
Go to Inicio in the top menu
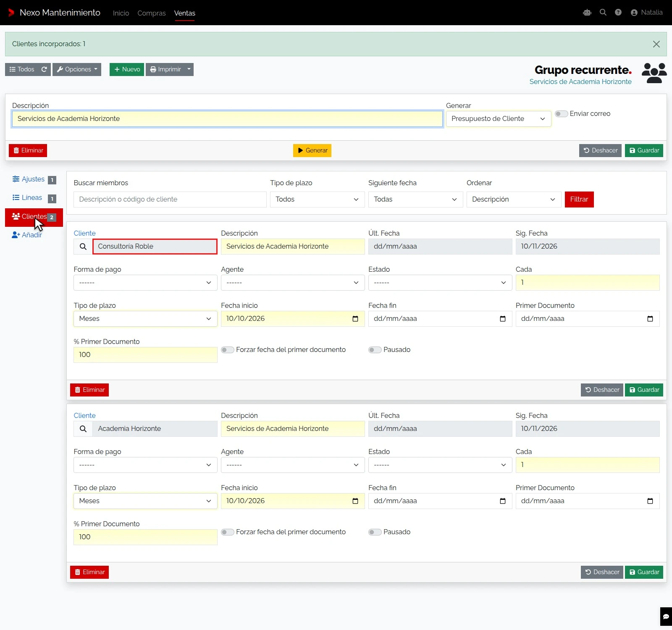121,13
